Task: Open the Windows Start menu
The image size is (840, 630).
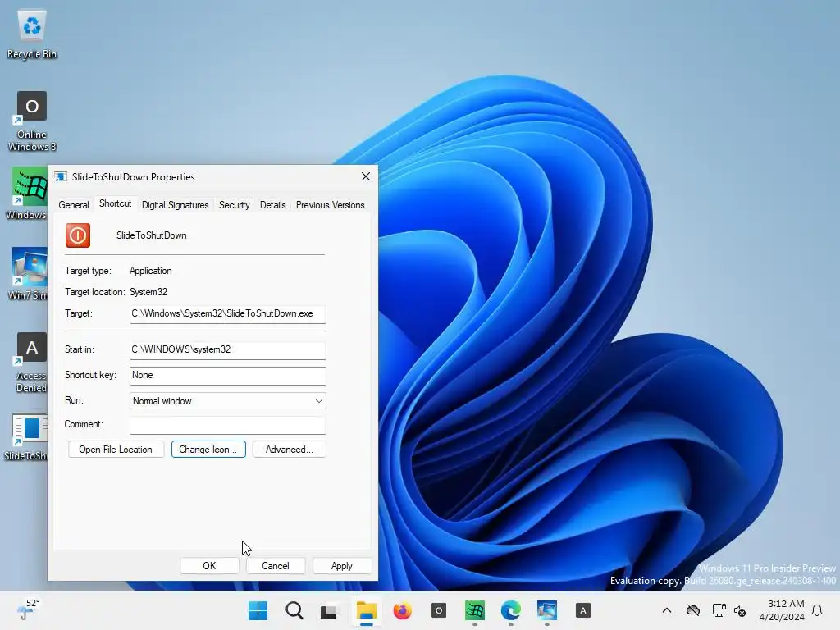Action: 258,610
